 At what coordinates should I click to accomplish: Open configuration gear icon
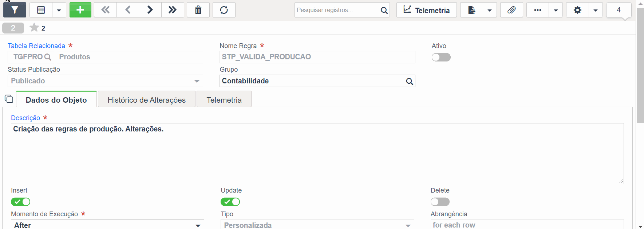click(x=577, y=10)
